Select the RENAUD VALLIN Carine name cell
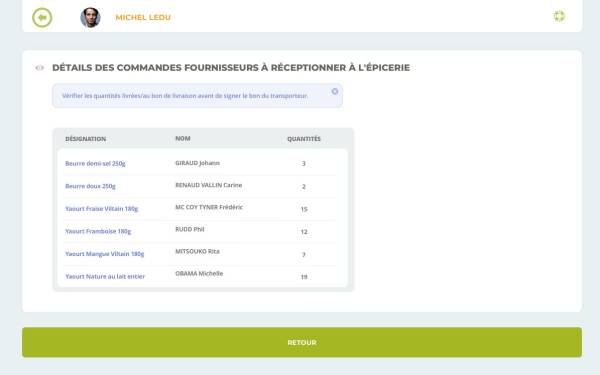Image resolution: width=600 pixels, height=375 pixels. click(x=209, y=185)
